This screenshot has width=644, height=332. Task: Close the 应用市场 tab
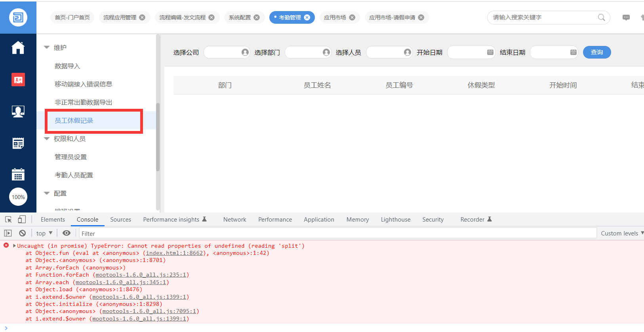tap(352, 17)
